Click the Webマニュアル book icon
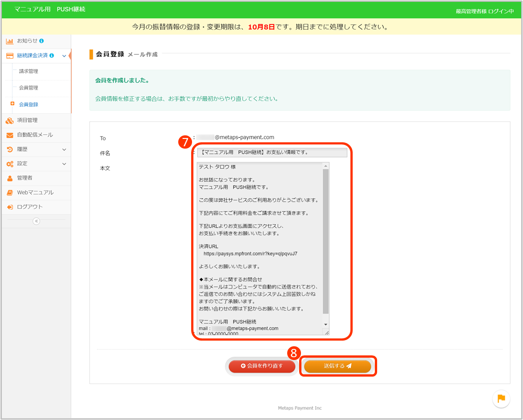Image resolution: width=523 pixels, height=420 pixels. pyautogui.click(x=10, y=192)
